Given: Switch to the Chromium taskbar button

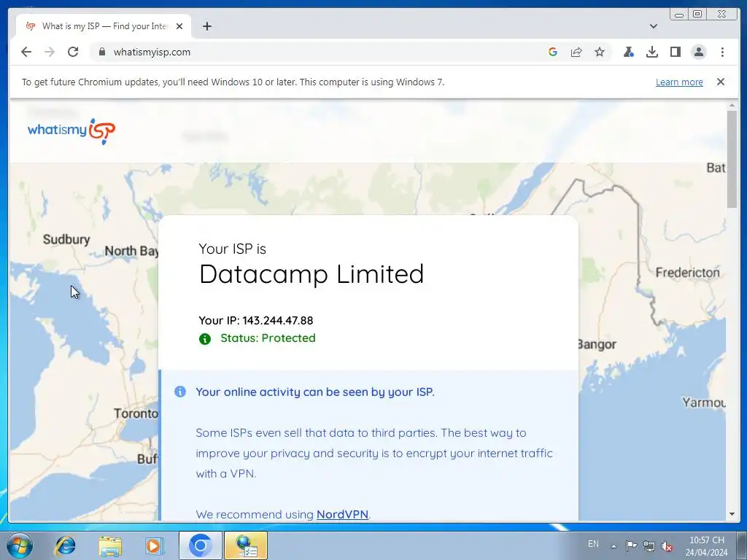Looking at the screenshot, I should 200,545.
